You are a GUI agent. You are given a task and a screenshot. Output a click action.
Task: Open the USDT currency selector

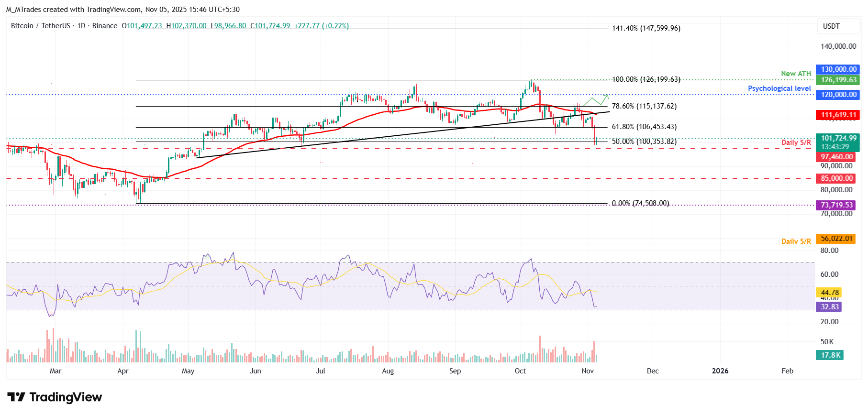[x=831, y=26]
